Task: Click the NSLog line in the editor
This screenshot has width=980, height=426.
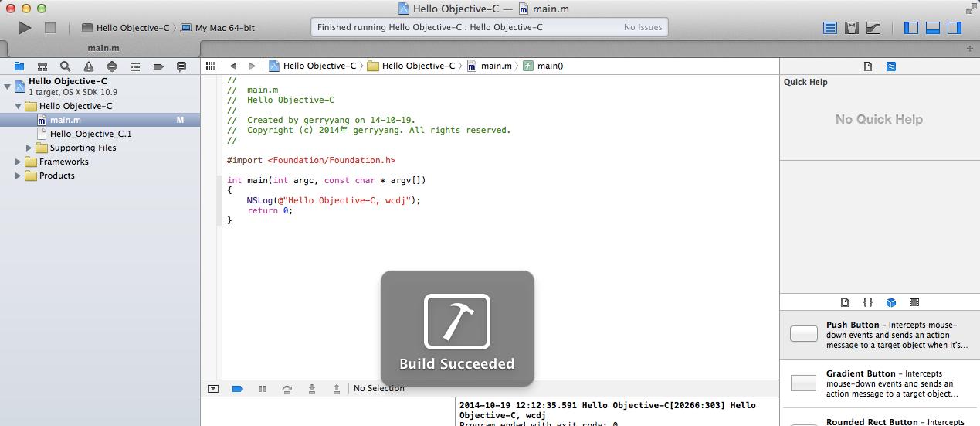Action: [334, 200]
